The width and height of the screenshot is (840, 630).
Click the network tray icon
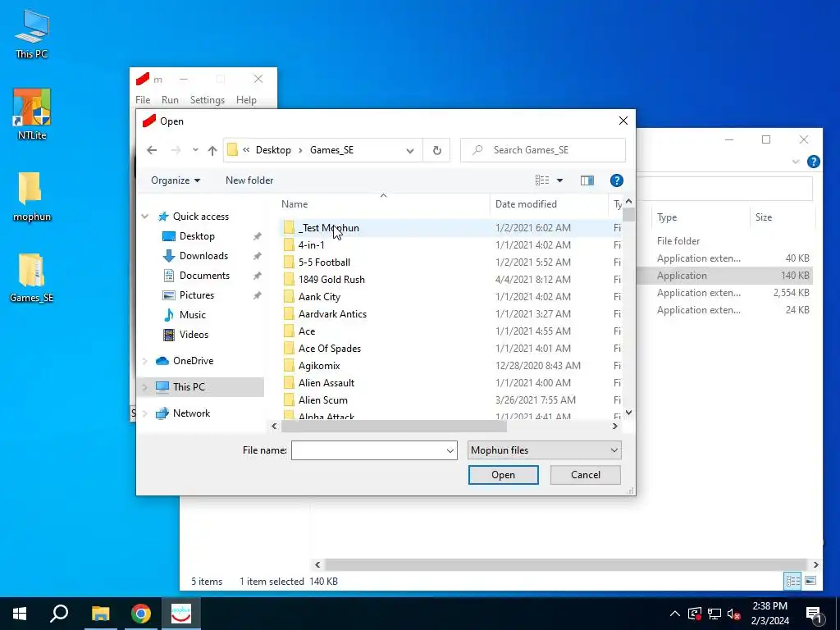pyautogui.click(x=714, y=614)
